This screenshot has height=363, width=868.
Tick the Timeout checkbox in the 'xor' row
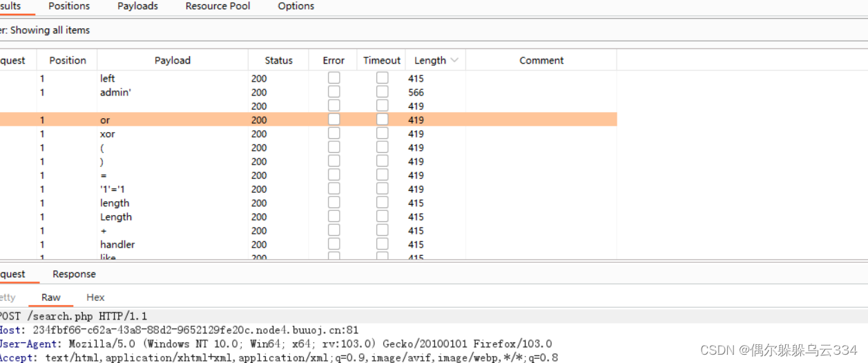382,133
